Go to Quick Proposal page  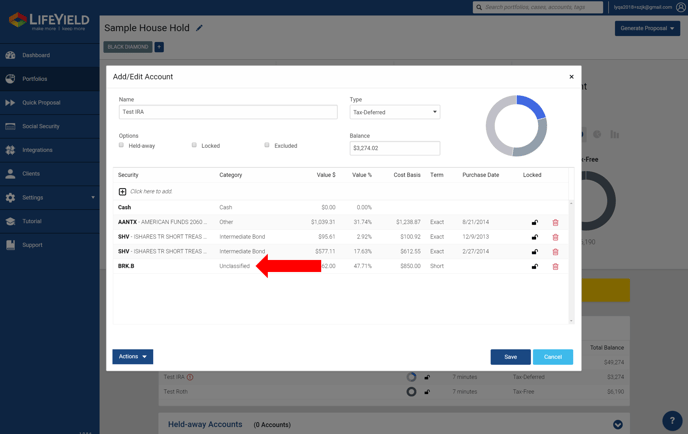click(x=41, y=103)
